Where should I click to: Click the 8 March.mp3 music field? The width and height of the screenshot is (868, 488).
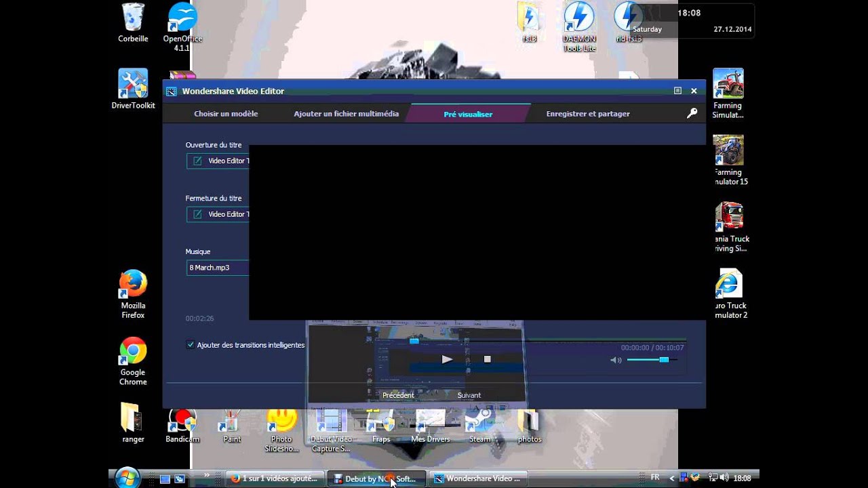pyautogui.click(x=218, y=268)
